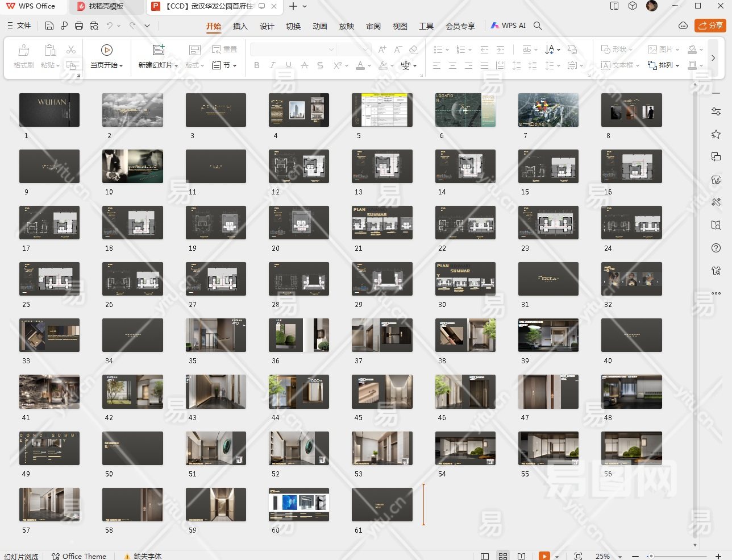Click the WPS AI button
This screenshot has width=732, height=560.
[508, 26]
